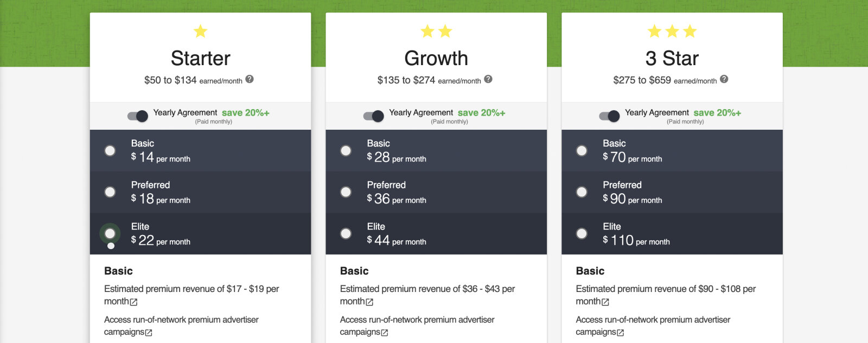Click help icon next to Starter earnings range
Image resolution: width=868 pixels, height=343 pixels.
pyautogui.click(x=250, y=79)
